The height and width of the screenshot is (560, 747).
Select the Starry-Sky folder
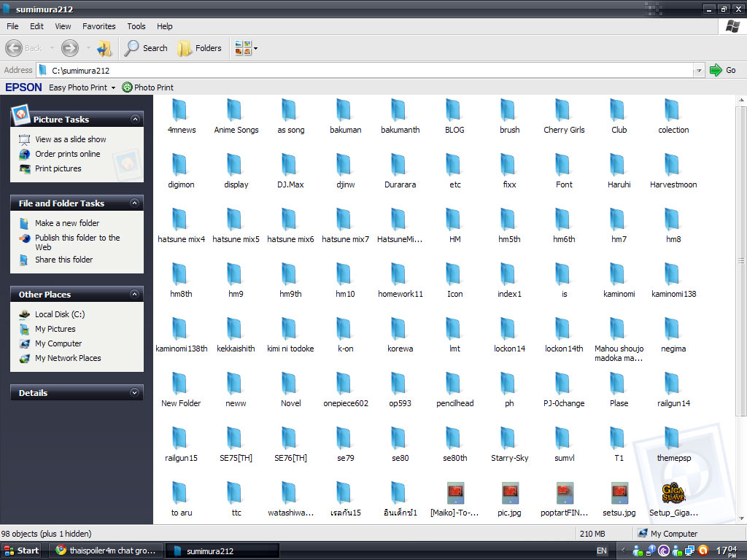509,446
